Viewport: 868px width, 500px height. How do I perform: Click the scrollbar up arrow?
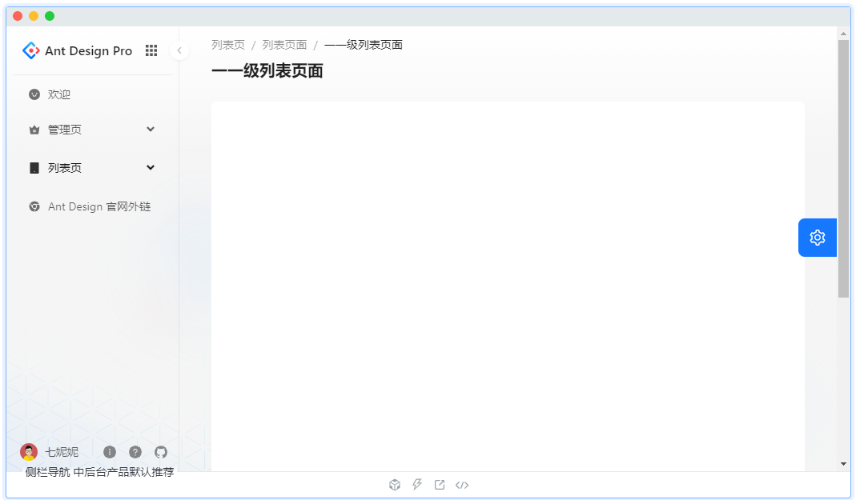click(843, 34)
